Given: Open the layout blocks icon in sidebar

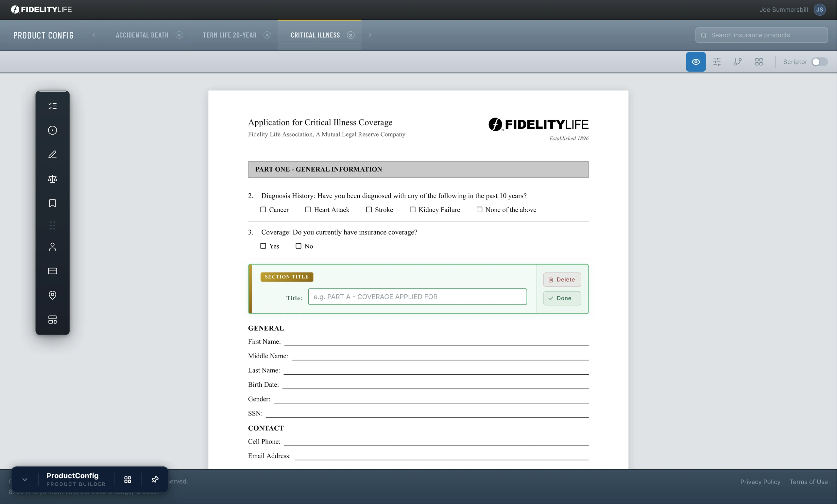Looking at the screenshot, I should point(52,319).
